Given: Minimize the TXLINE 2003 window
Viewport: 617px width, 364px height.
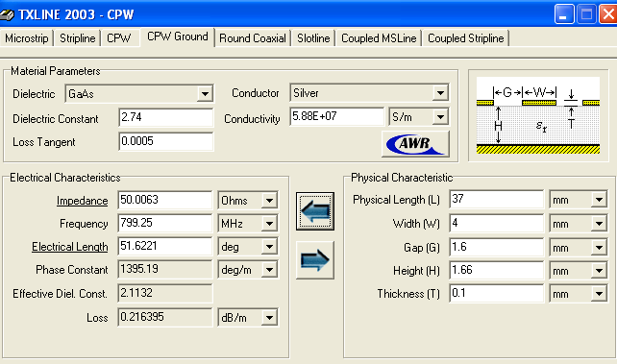Looking at the screenshot, I should pos(564,14).
